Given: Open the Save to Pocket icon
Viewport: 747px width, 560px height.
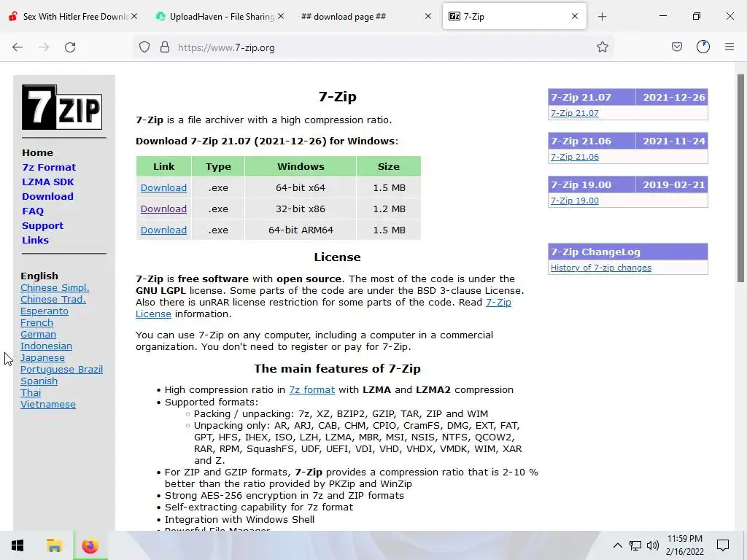Looking at the screenshot, I should 676,47.
